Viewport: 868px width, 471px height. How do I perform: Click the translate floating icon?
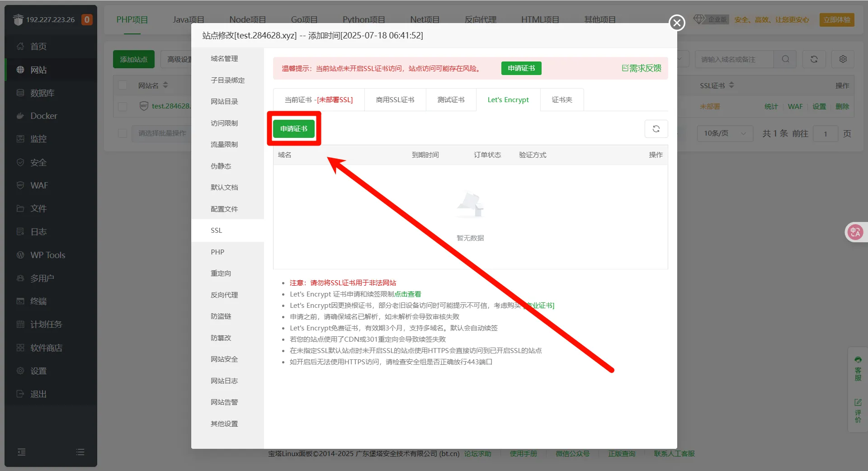pyautogui.click(x=855, y=232)
